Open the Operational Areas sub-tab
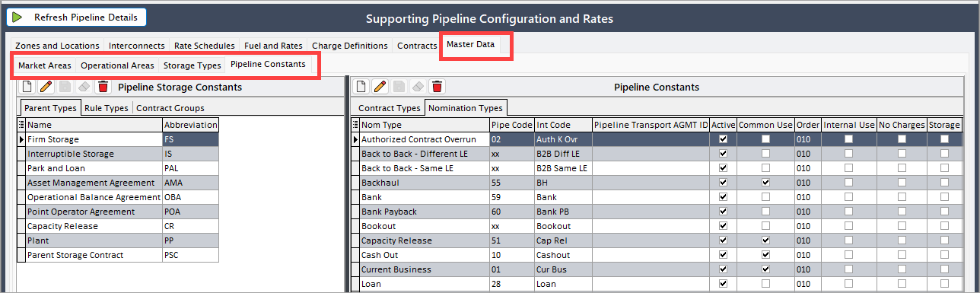980x293 pixels. (118, 65)
